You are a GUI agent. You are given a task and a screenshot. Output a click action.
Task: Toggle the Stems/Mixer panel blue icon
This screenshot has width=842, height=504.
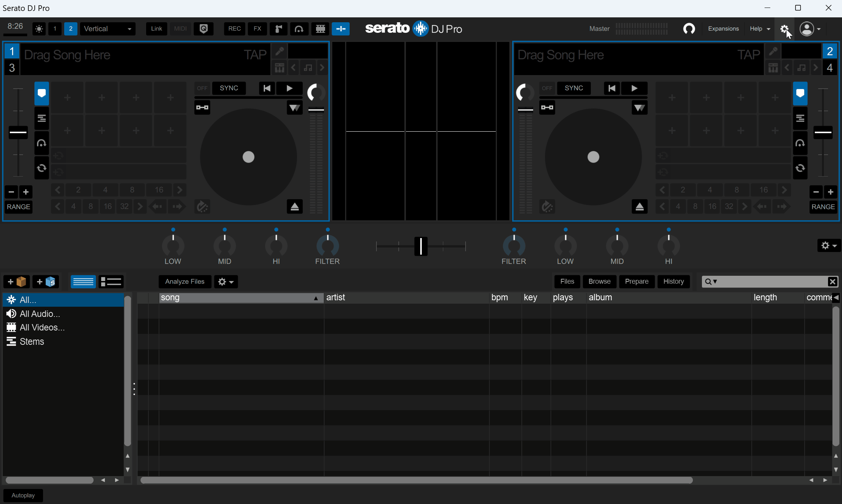341,29
